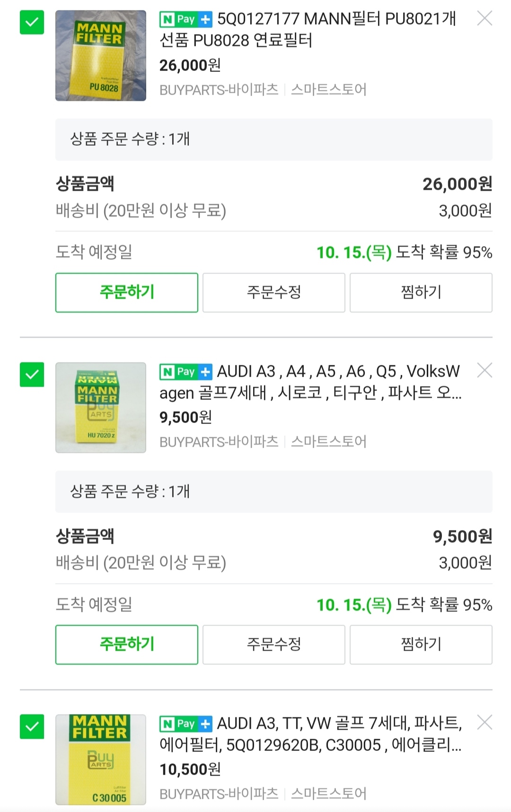Uncheck the PU8028 fuel filter checkbox
The height and width of the screenshot is (812, 511).
(32, 22)
